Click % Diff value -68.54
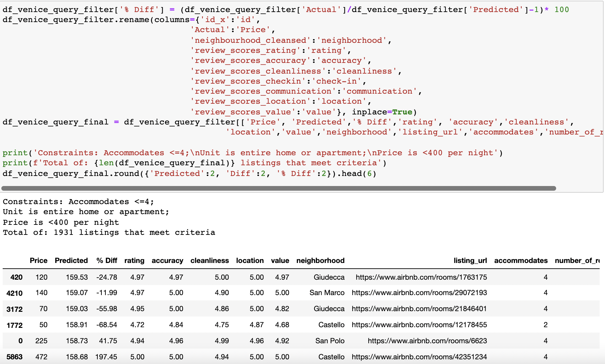 coord(107,325)
